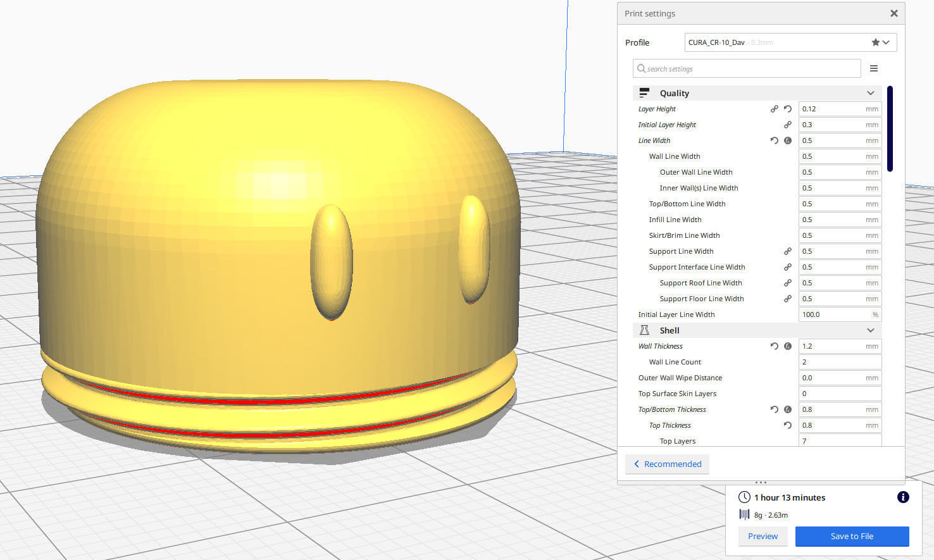Viewport: 934px width, 560px height.
Task: Click the Inner Wall(s) Line Width field
Action: pos(840,188)
